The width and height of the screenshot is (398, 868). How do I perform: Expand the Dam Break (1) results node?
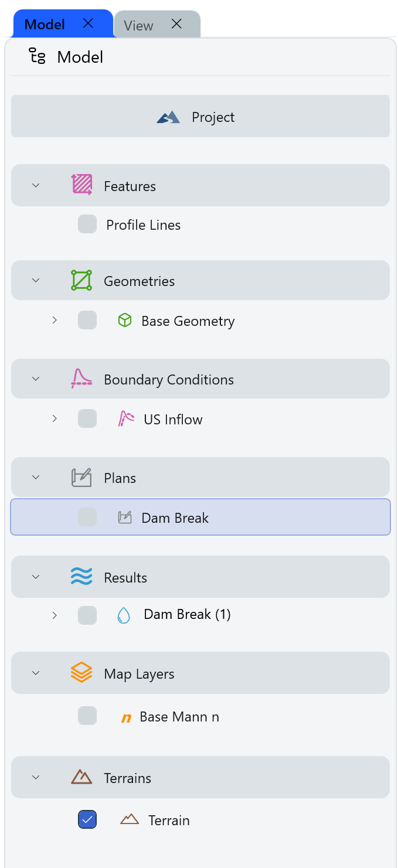pos(55,615)
